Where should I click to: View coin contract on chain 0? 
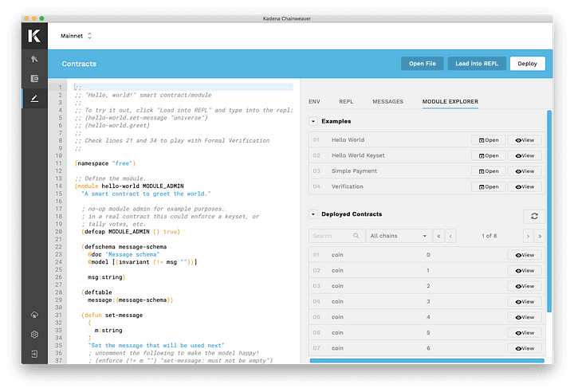click(x=525, y=255)
